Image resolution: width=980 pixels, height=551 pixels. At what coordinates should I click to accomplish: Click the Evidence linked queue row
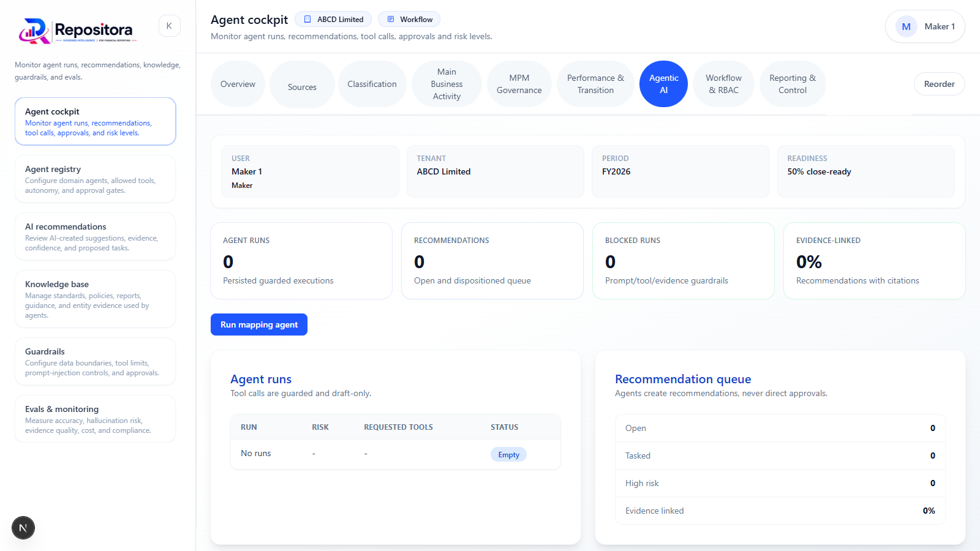[x=780, y=511]
